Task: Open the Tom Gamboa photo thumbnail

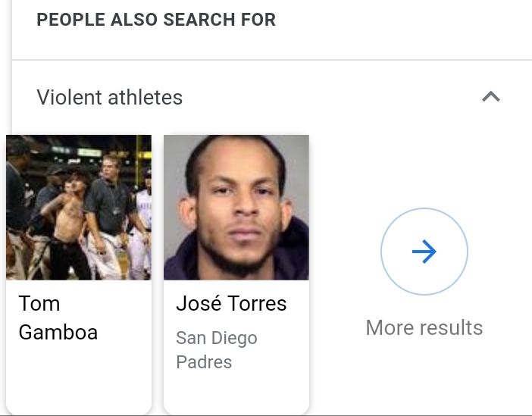Action: [x=79, y=207]
